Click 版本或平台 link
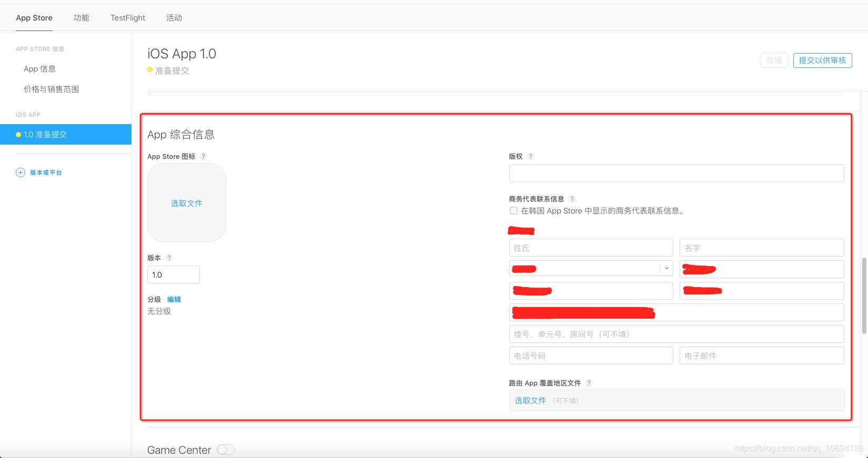This screenshot has height=458, width=868. click(x=46, y=172)
